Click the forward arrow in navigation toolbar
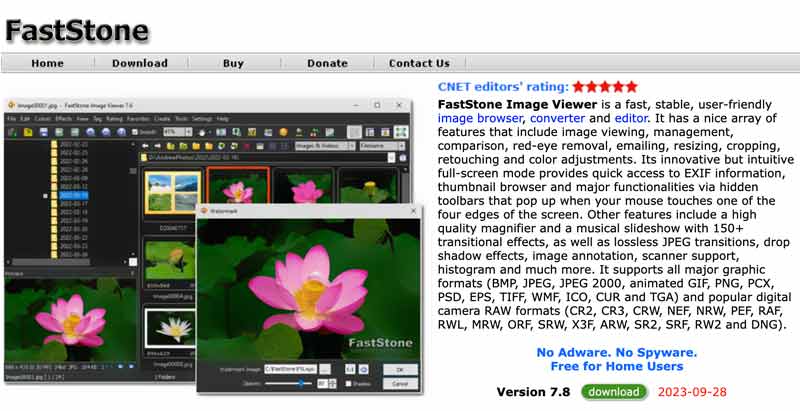Viewport: 800px width, 411px height. click(x=157, y=146)
